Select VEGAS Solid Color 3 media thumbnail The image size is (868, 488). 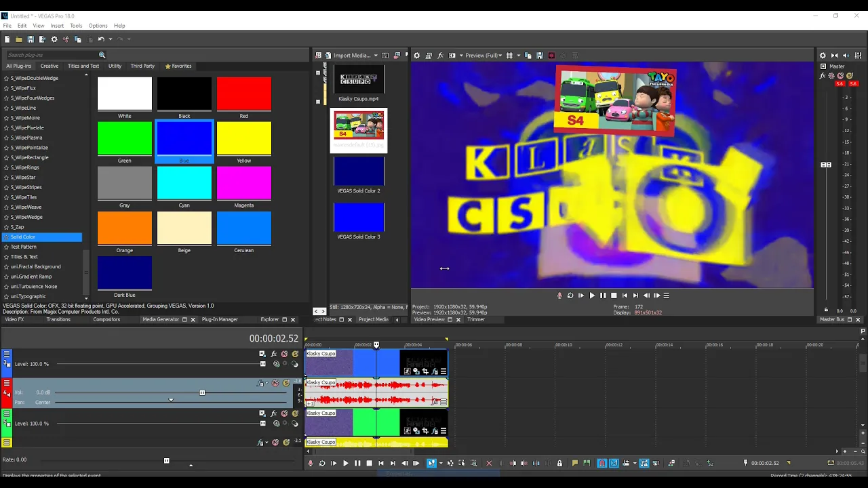[359, 218]
